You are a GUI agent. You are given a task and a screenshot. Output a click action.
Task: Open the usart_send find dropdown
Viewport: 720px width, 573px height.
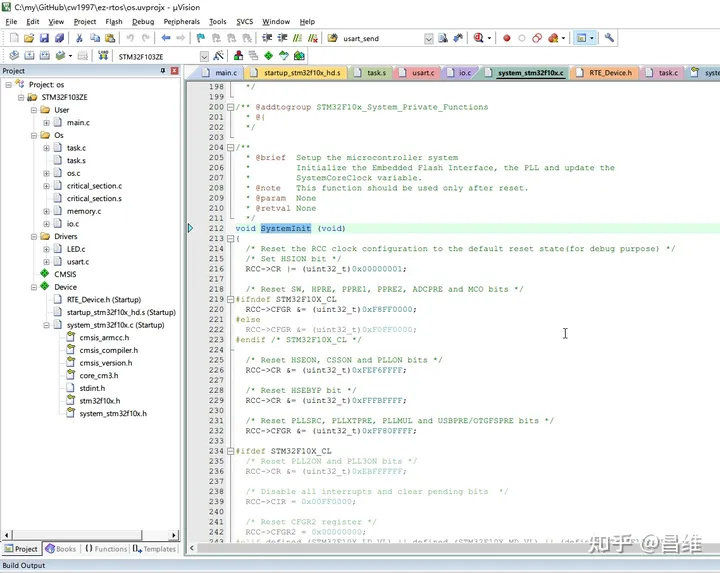coord(428,39)
